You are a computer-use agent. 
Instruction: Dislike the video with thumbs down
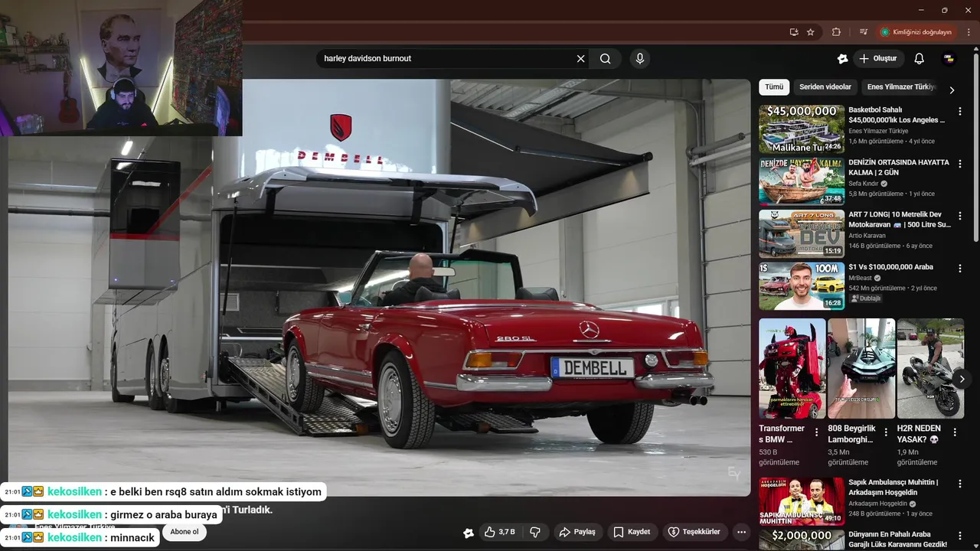pos(535,532)
